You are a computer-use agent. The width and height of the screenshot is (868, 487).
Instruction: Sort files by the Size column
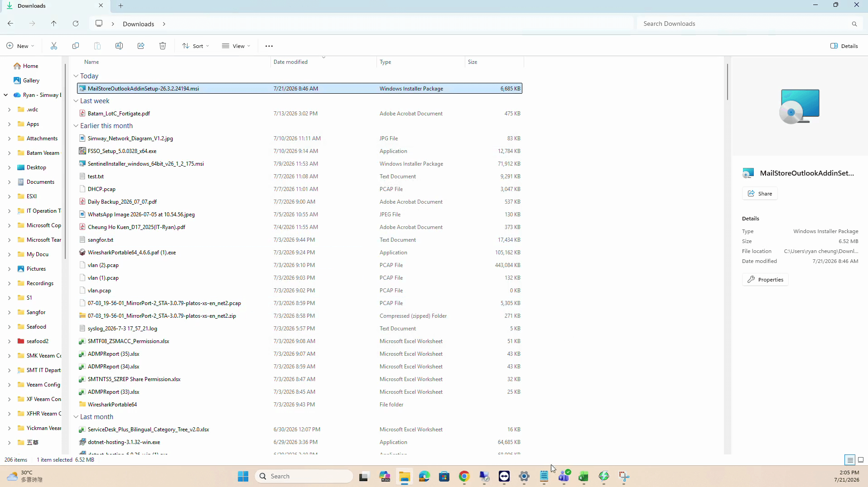pos(494,62)
